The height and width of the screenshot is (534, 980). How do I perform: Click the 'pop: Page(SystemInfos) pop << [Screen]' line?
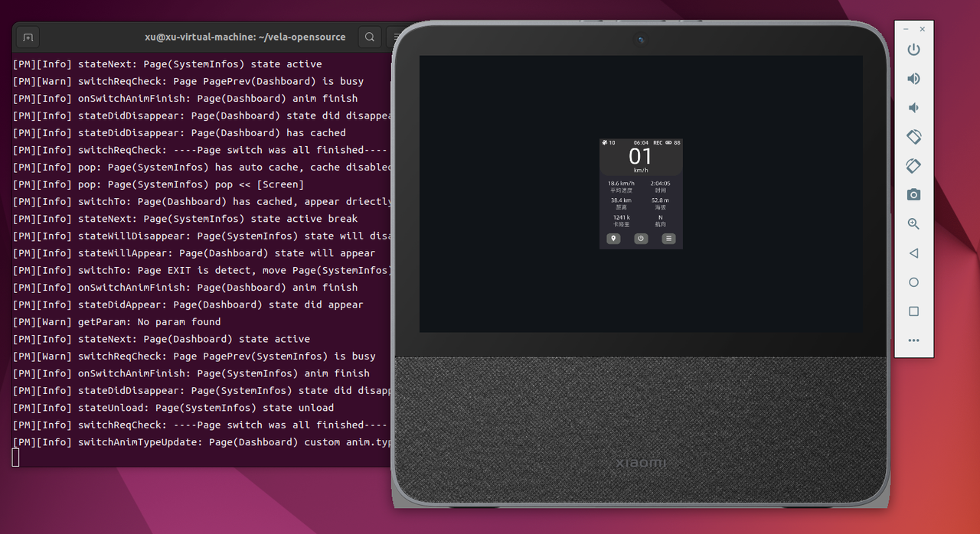[158, 184]
